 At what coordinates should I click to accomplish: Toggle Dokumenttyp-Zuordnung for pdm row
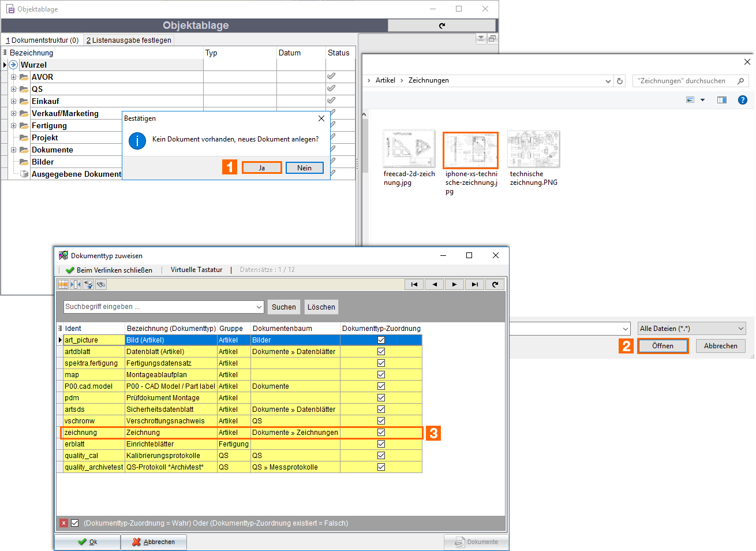point(381,397)
